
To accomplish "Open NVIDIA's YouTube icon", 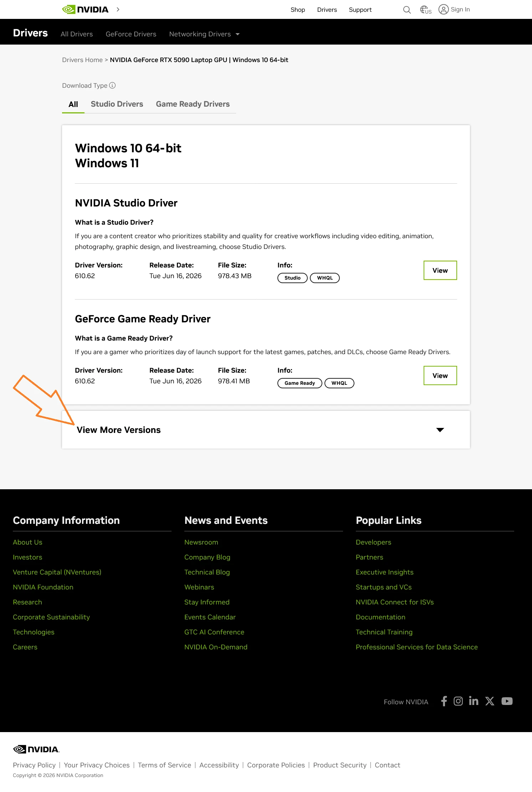I will pos(507,701).
